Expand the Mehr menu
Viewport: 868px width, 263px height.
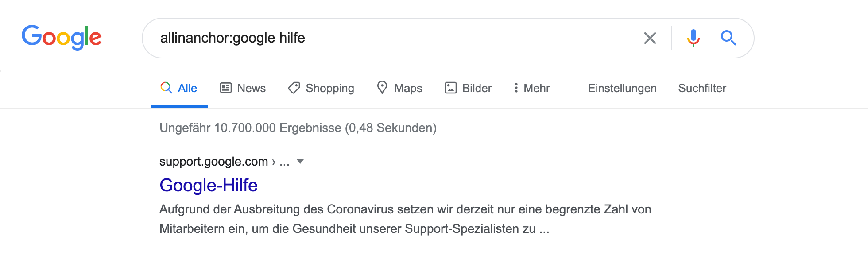[x=531, y=88]
